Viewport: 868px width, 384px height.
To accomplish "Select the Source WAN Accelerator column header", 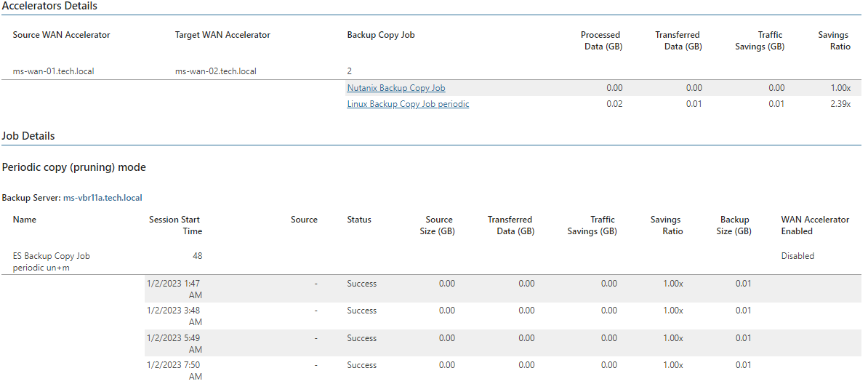I will (x=62, y=35).
